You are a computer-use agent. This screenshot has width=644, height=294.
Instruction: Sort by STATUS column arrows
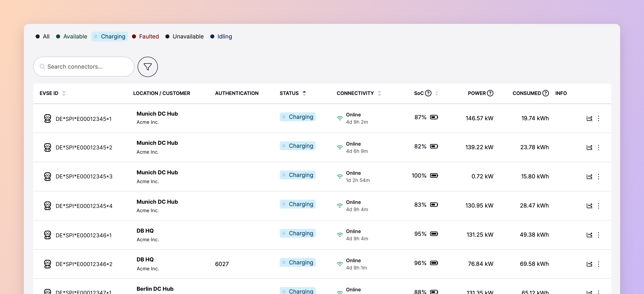tap(304, 93)
